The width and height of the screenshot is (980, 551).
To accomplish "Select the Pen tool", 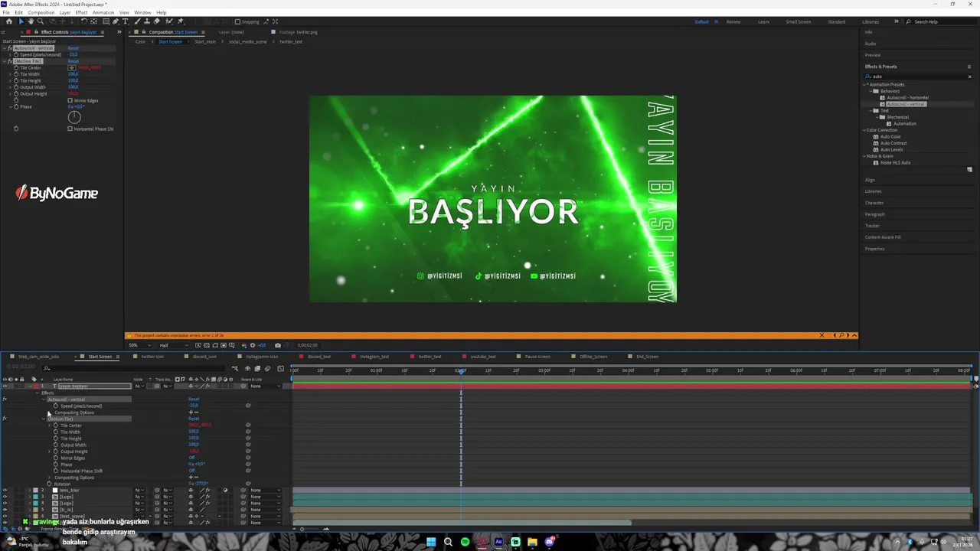I will point(116,21).
